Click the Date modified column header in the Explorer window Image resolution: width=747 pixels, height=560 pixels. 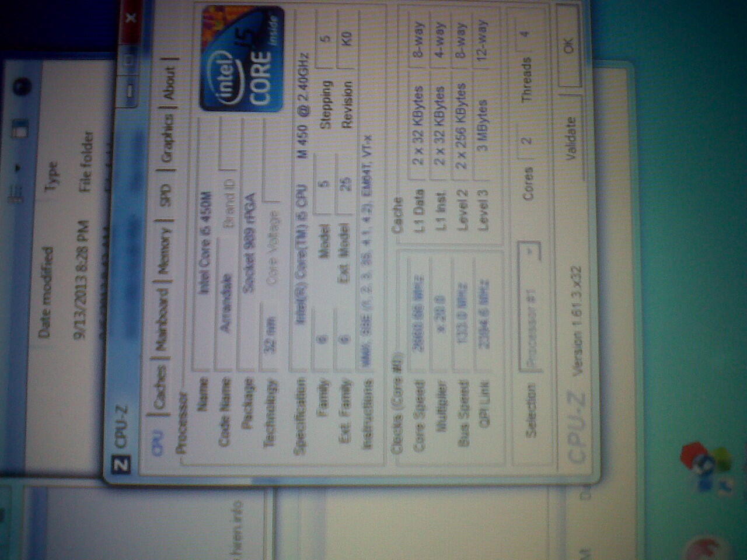[45, 292]
